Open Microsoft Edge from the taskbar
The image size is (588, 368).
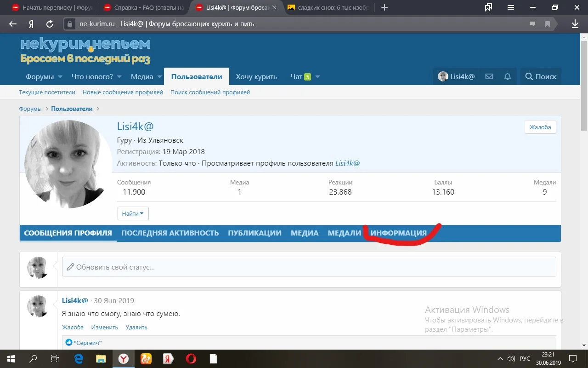click(x=79, y=359)
